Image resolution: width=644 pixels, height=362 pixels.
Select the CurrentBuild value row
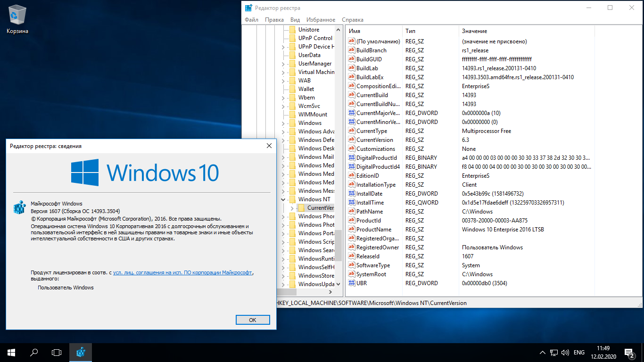pos(471,95)
